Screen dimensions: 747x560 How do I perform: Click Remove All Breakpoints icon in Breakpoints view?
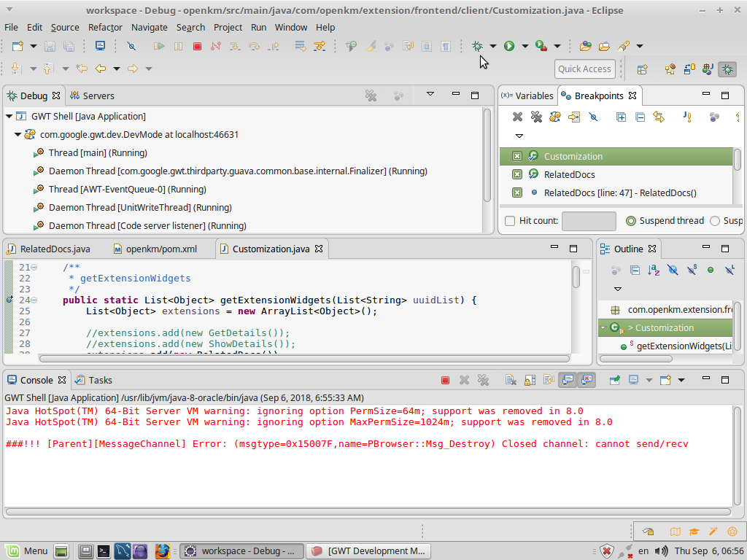tap(536, 117)
